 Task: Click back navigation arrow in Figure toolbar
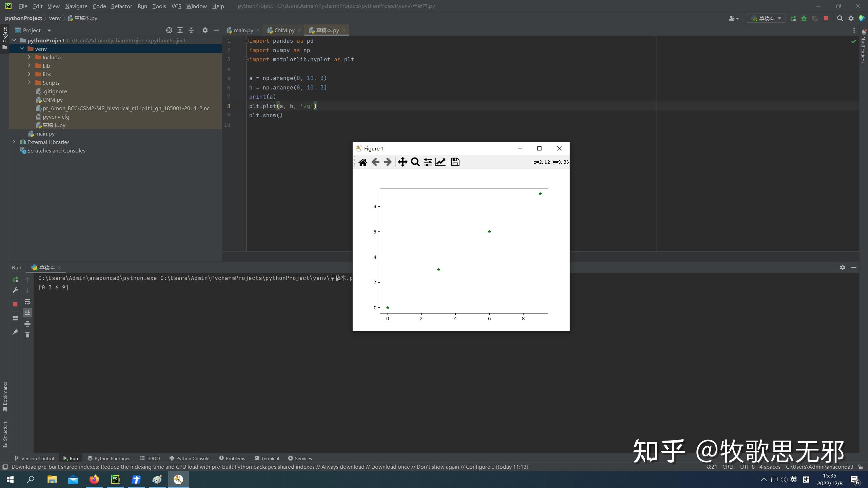tap(375, 162)
